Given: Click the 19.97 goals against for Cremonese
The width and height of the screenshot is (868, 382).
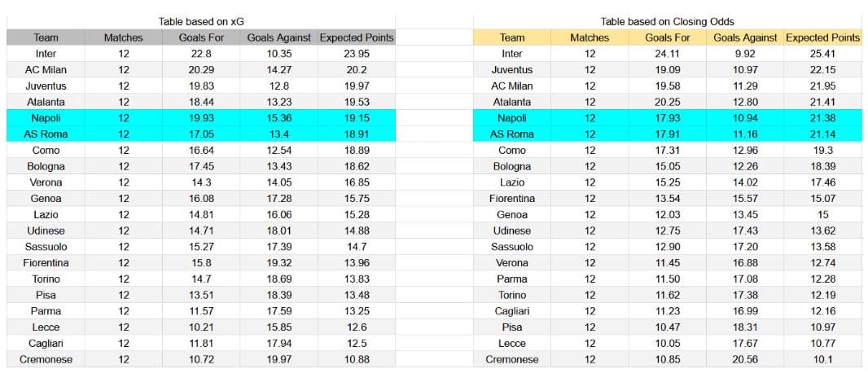Looking at the screenshot, I should 279,359.
